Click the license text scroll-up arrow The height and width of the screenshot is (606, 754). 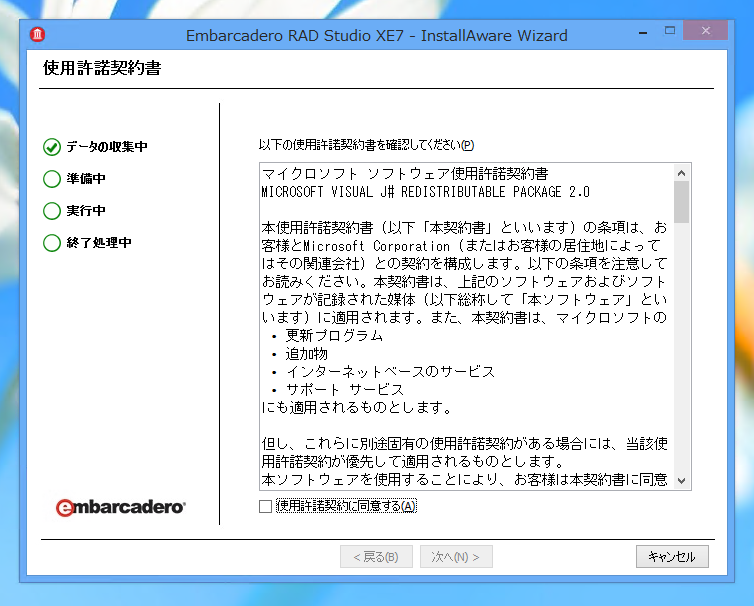(681, 173)
